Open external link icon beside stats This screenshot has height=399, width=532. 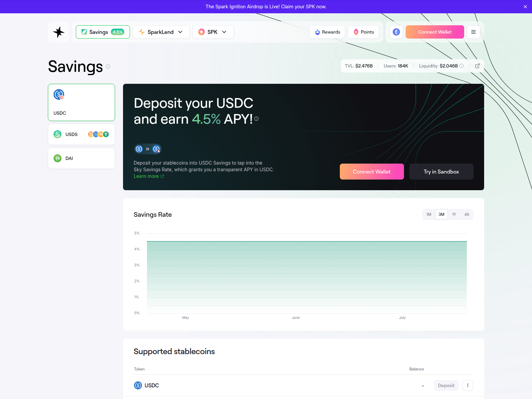click(x=477, y=66)
